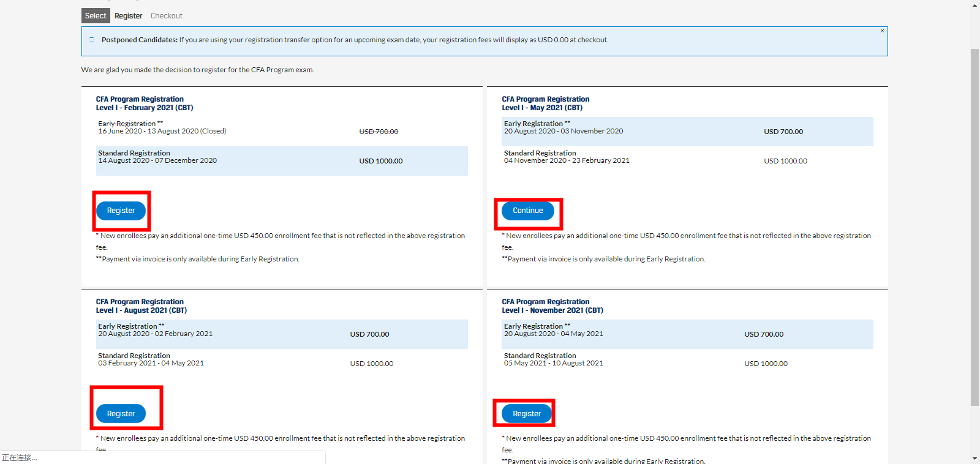Click February 2021 standard fee 'USD 1000.00'

click(381, 161)
